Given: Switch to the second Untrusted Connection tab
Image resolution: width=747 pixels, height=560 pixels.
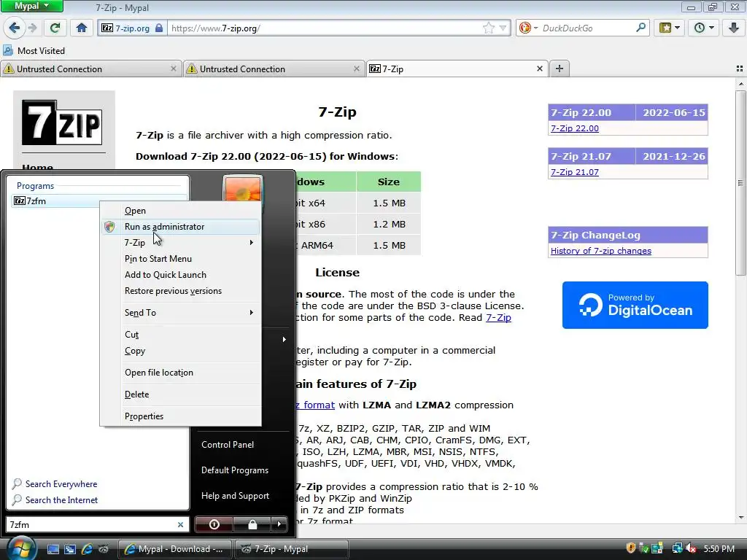Looking at the screenshot, I should pyautogui.click(x=274, y=69).
